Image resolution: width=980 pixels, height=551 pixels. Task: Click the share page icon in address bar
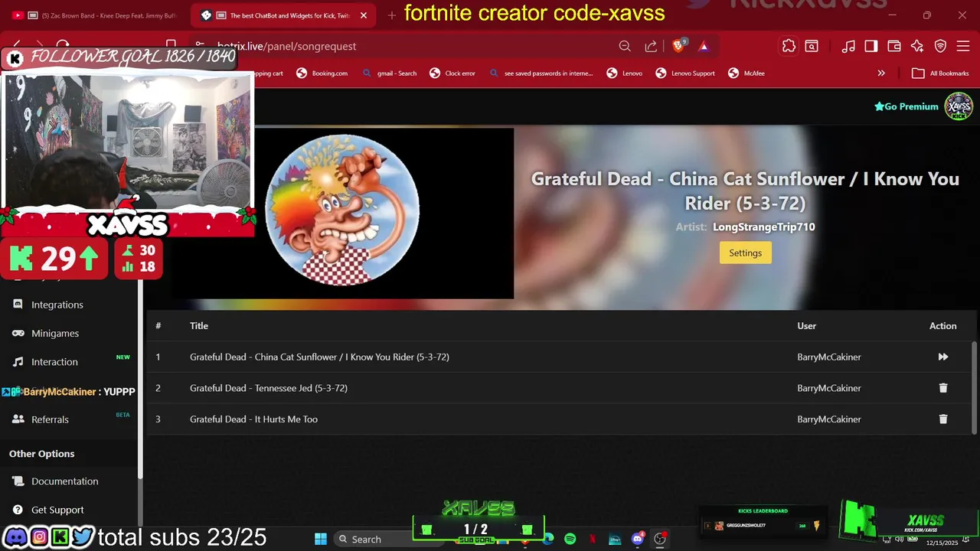(651, 46)
